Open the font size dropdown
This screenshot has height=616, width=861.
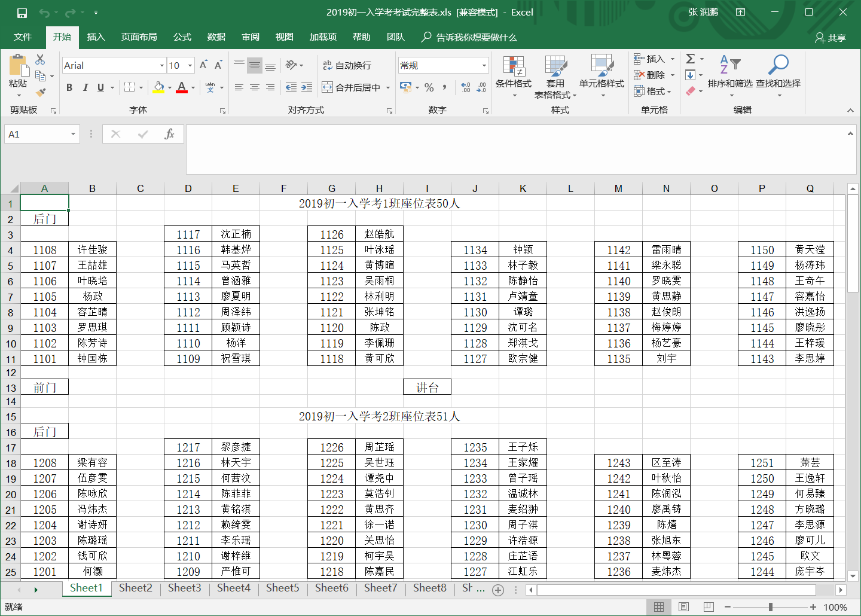tap(190, 65)
